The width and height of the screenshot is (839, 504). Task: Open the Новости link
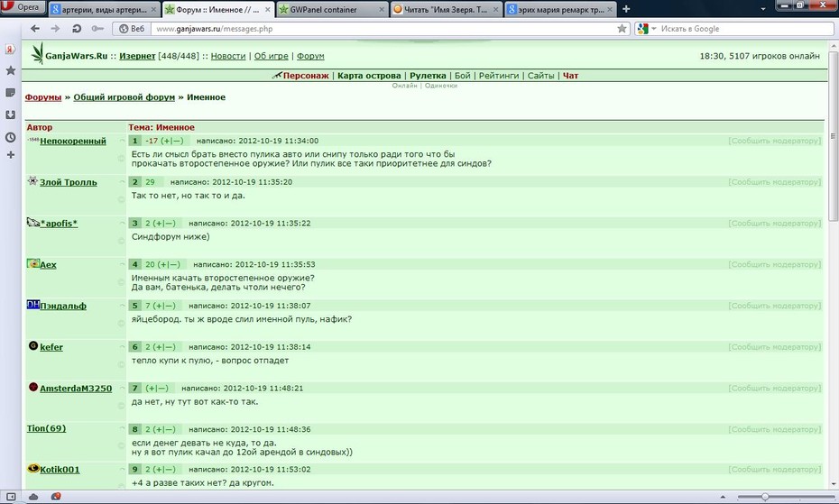pyautogui.click(x=228, y=56)
